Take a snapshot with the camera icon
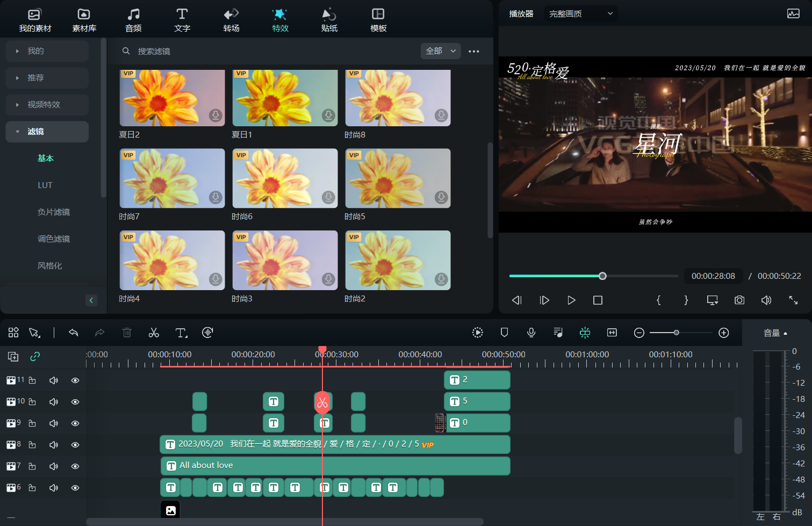The height and width of the screenshot is (526, 812). tap(739, 300)
